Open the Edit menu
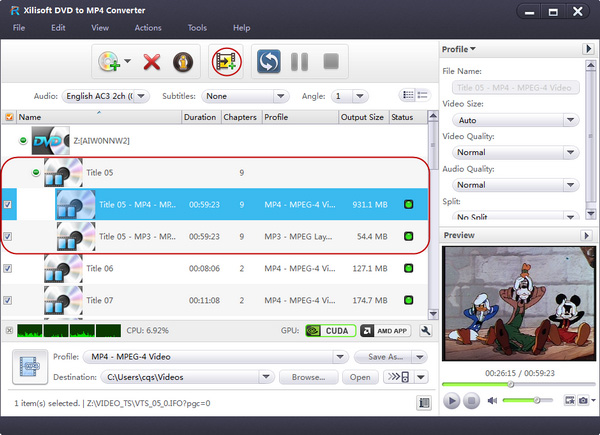Image resolution: width=600 pixels, height=435 pixels. click(x=58, y=28)
